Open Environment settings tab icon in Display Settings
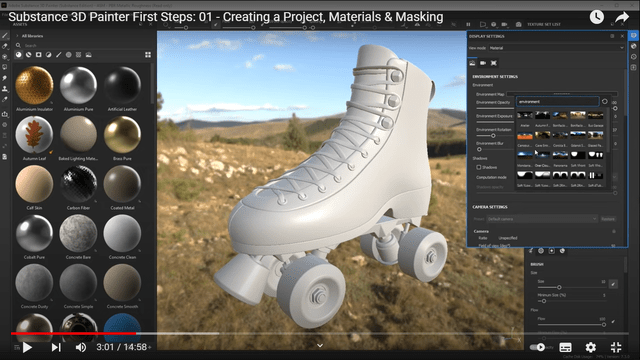Viewport: 640px width, 360px height. click(x=472, y=63)
